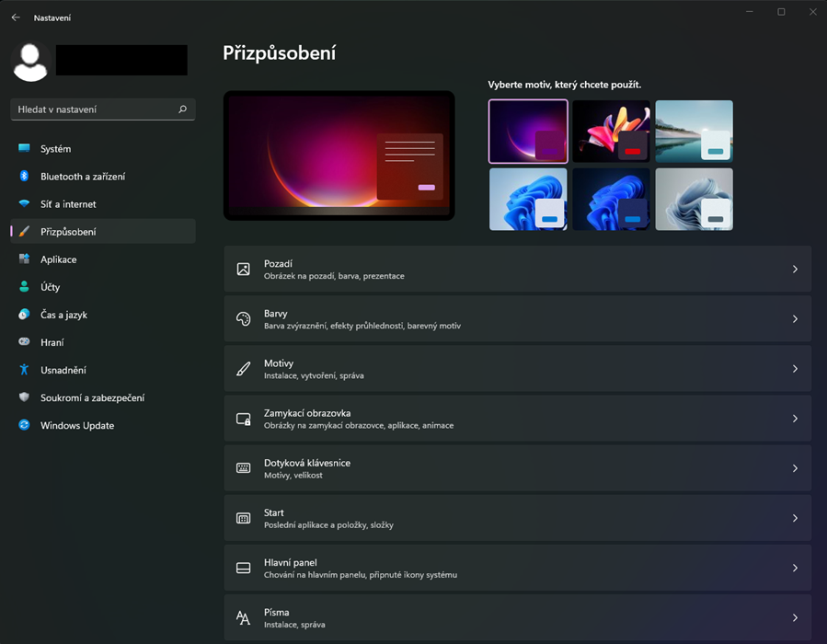
Task: Click the Síť a internet wifi icon
Action: [24, 204]
